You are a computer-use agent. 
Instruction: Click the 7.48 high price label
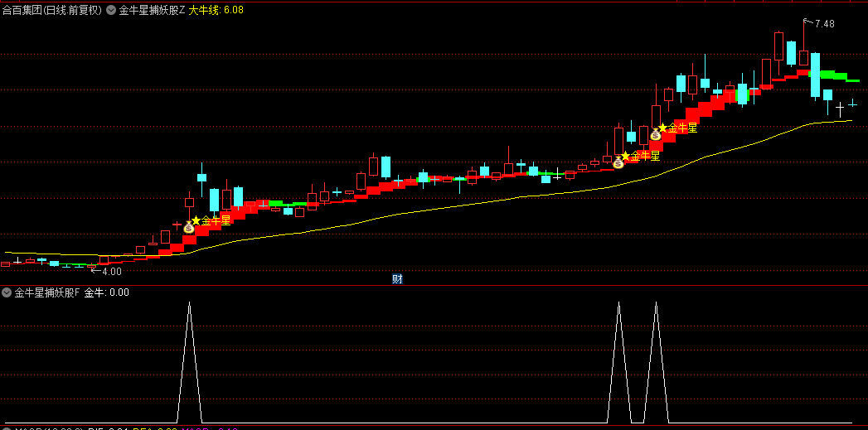click(x=824, y=24)
